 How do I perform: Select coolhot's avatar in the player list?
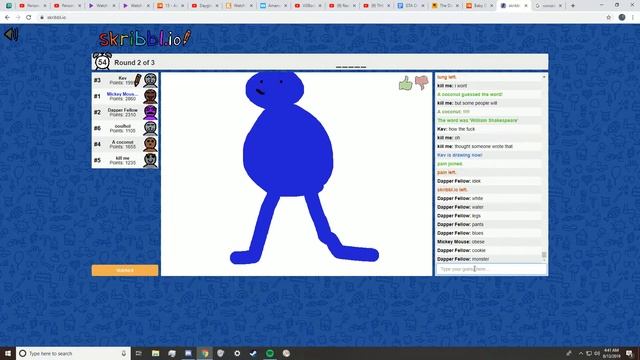pos(150,128)
